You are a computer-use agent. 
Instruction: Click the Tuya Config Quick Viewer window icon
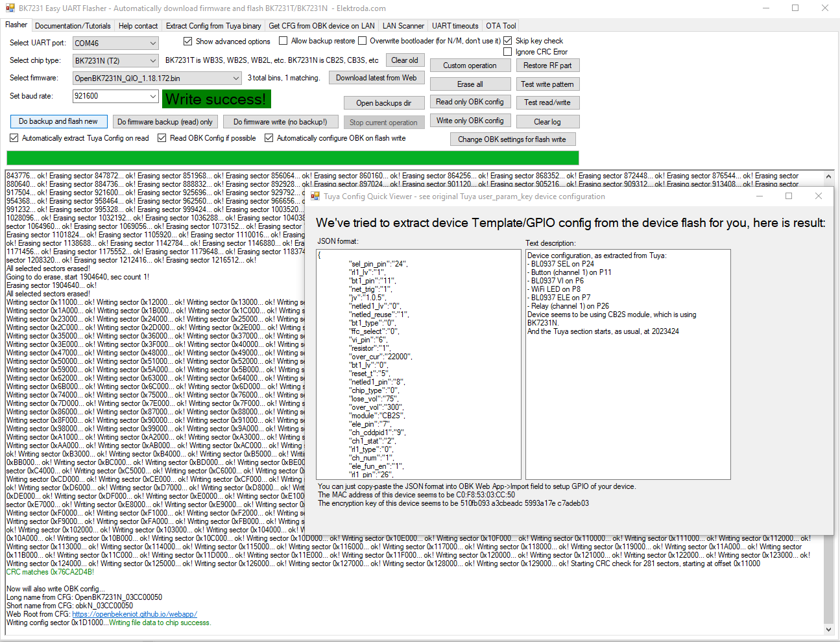pos(315,196)
